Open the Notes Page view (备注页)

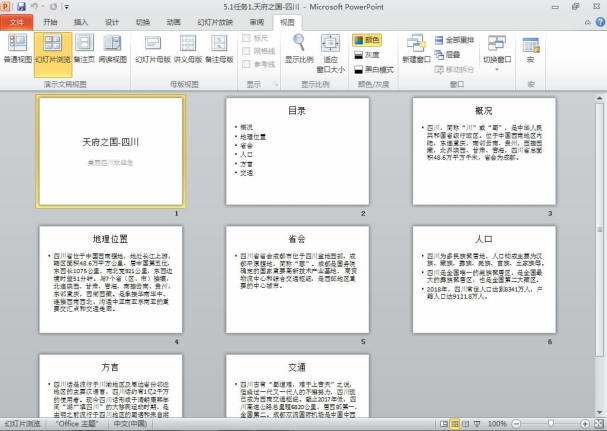click(x=84, y=50)
